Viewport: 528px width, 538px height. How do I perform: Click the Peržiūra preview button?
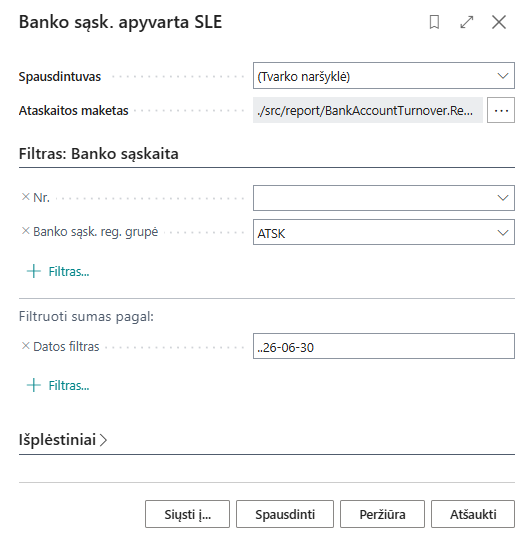click(x=382, y=514)
